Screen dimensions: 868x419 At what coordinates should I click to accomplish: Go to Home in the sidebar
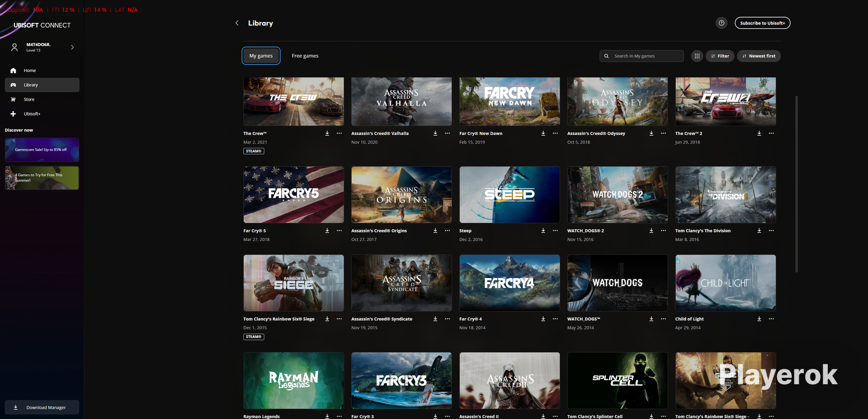tap(42, 71)
